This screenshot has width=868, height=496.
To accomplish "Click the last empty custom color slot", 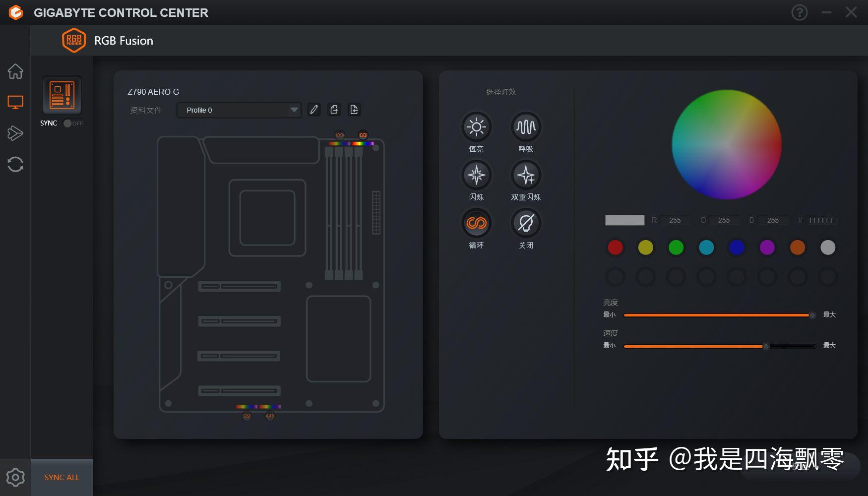I will [x=828, y=277].
